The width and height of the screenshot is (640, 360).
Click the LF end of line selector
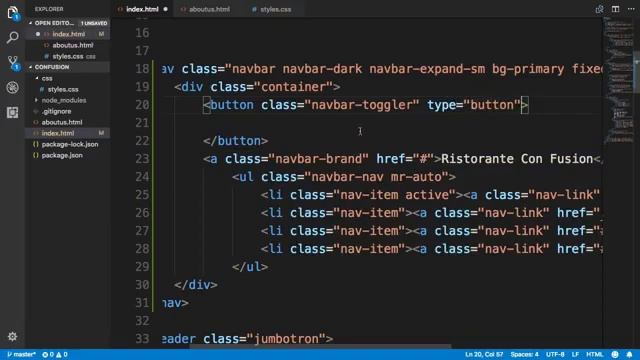576,354
